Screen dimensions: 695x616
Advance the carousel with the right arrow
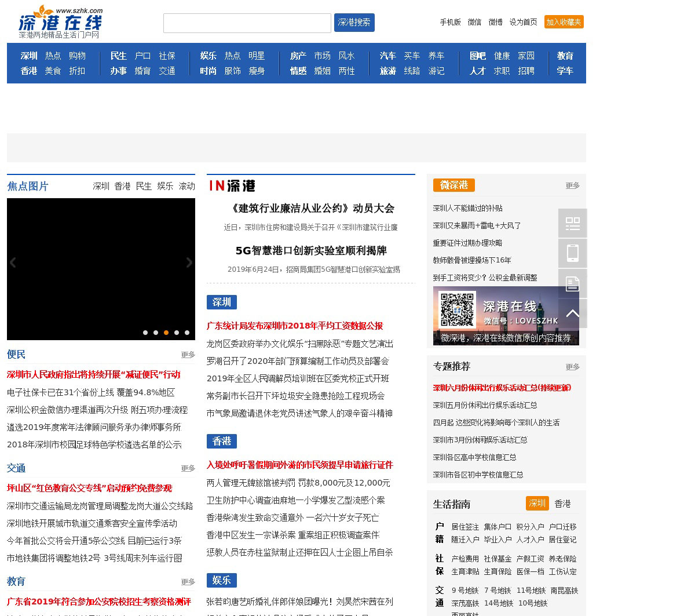(x=189, y=262)
